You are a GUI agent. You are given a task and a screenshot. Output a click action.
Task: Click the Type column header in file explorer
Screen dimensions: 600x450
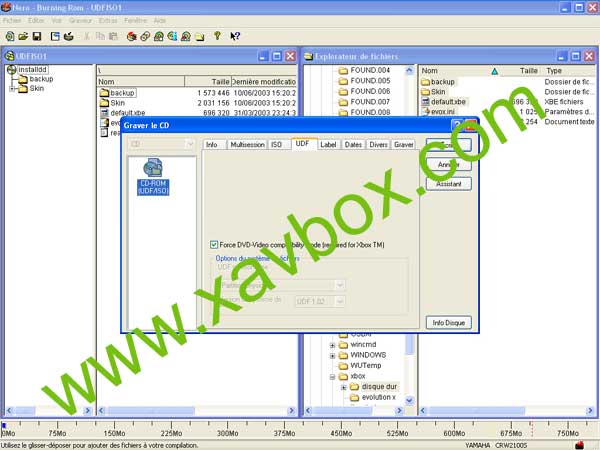coord(569,71)
